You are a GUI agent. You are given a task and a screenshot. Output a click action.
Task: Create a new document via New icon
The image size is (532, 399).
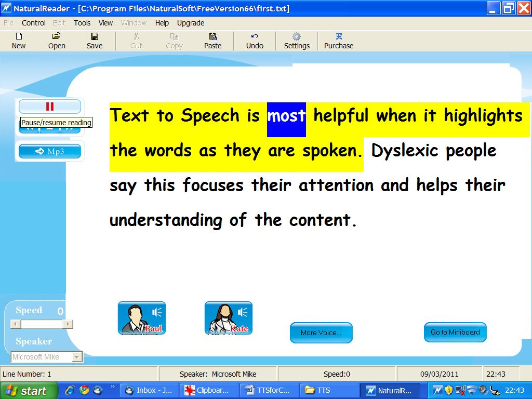point(18,41)
